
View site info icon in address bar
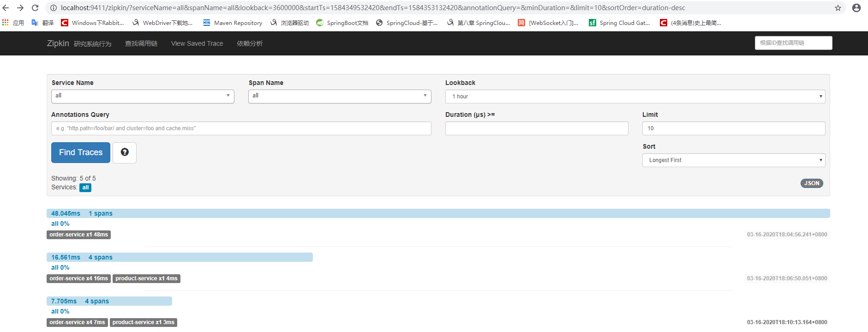pos(53,8)
